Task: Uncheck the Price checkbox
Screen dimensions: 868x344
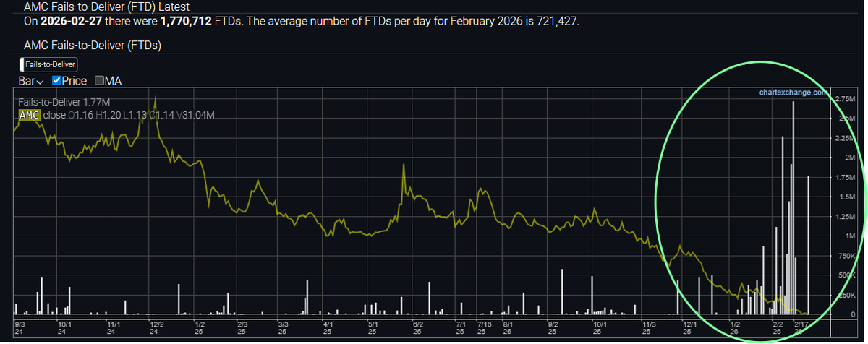Action: (56, 80)
